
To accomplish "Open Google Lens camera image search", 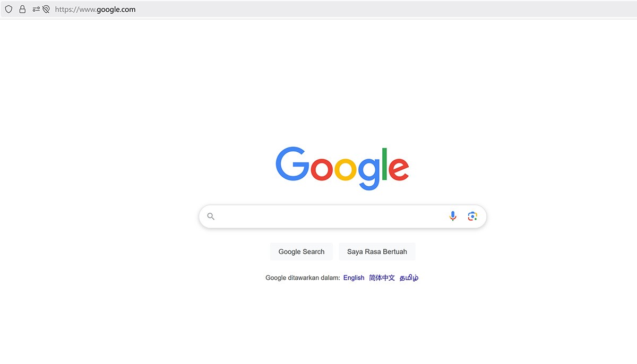I will [472, 216].
